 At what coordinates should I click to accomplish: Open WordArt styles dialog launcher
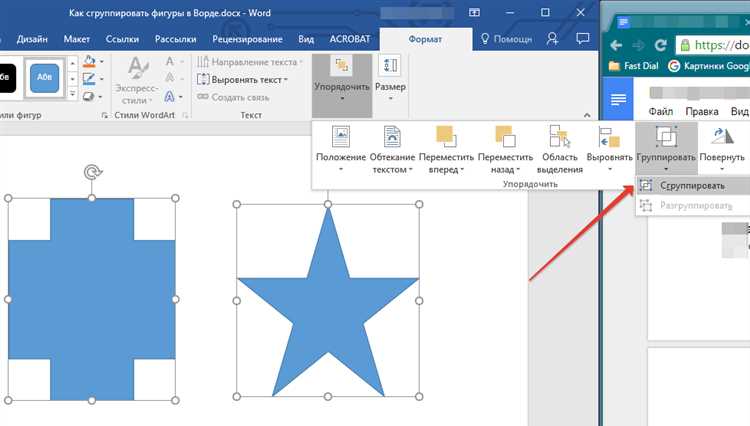point(185,115)
